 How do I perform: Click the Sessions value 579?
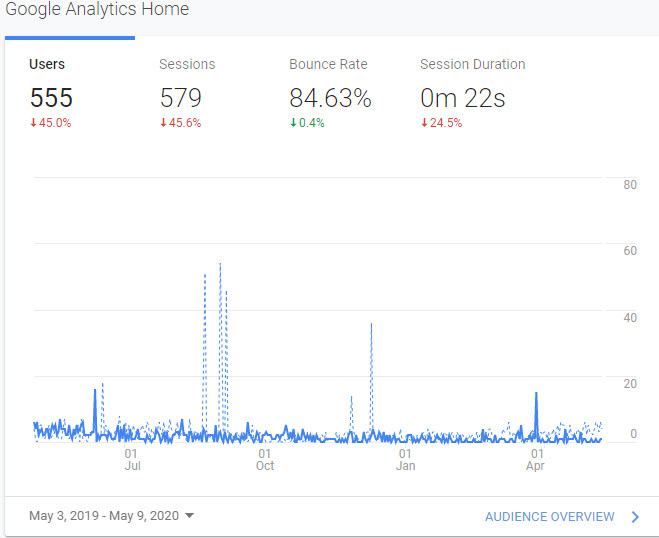point(181,98)
